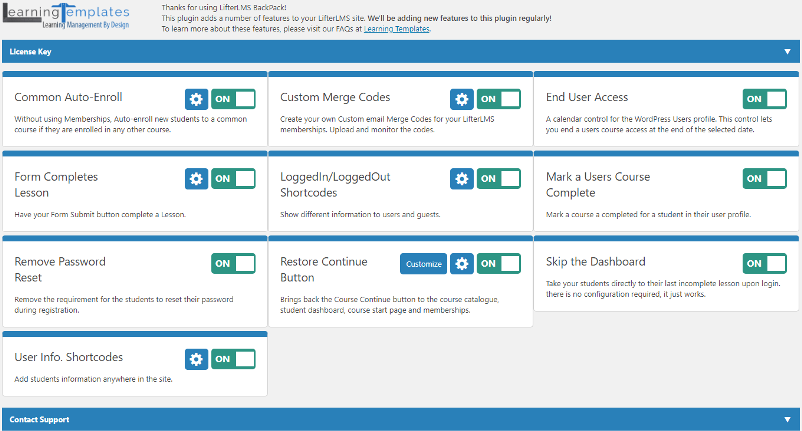This screenshot has width=802, height=431.
Task: Click the Skip the Dashboard title
Action: [596, 262]
